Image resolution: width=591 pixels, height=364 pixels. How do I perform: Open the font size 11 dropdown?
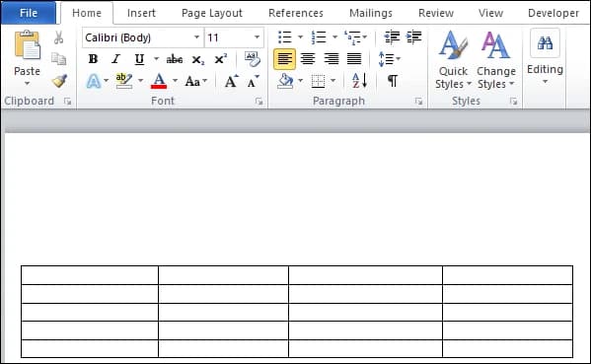point(257,37)
